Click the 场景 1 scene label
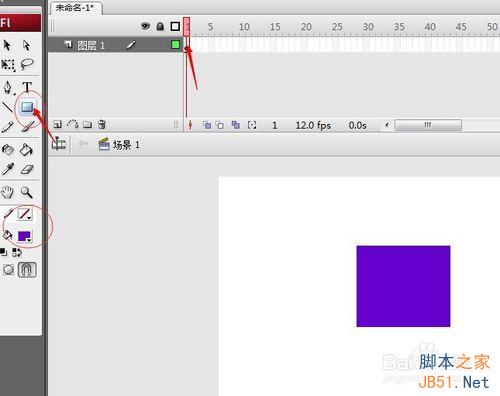Viewport: 500px width, 396px height. [126, 145]
